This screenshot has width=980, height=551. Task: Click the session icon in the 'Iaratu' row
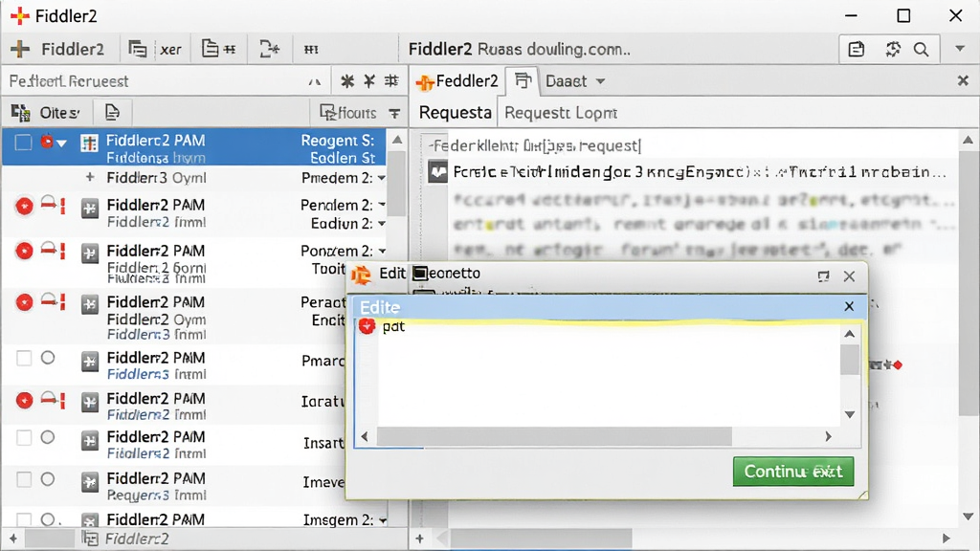(x=90, y=403)
